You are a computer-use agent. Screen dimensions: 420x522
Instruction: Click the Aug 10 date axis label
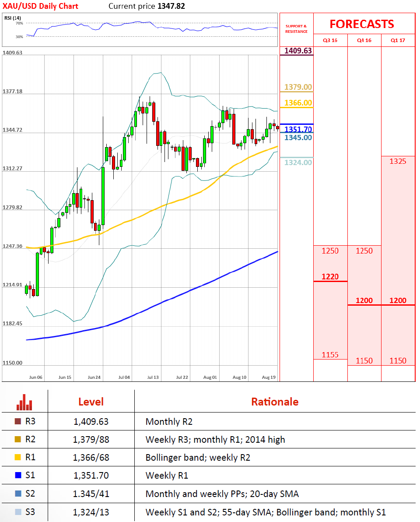point(239,377)
